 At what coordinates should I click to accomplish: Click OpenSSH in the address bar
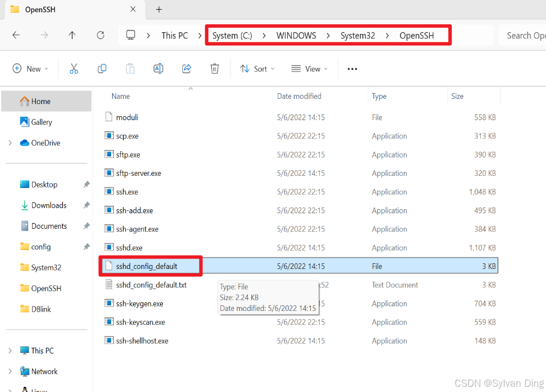click(417, 36)
